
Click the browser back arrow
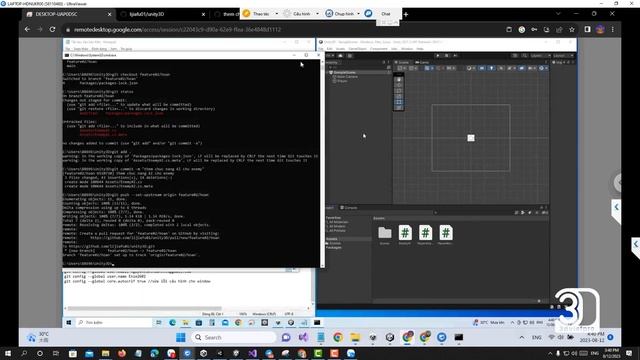point(27,29)
